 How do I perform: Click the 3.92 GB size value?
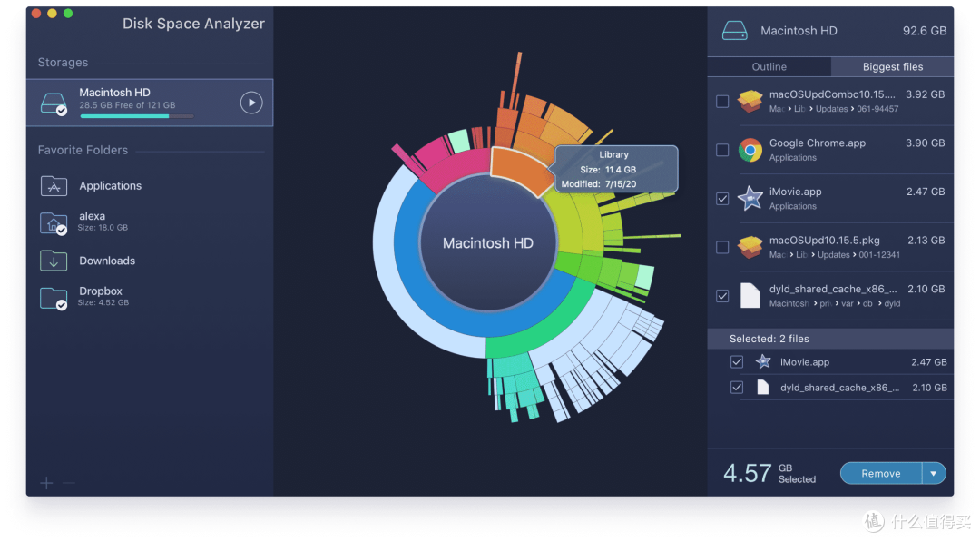[925, 94]
